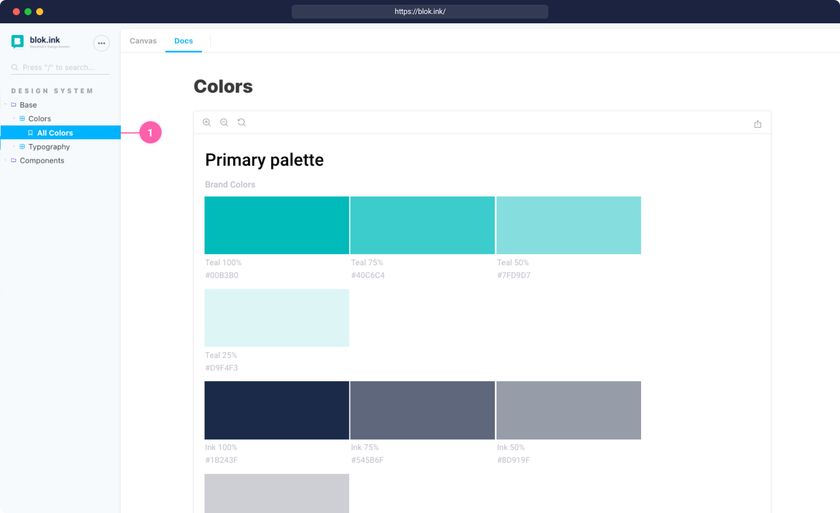Open in new tab icon at toolbar right
Viewport: 840px width, 513px height.
coord(757,124)
